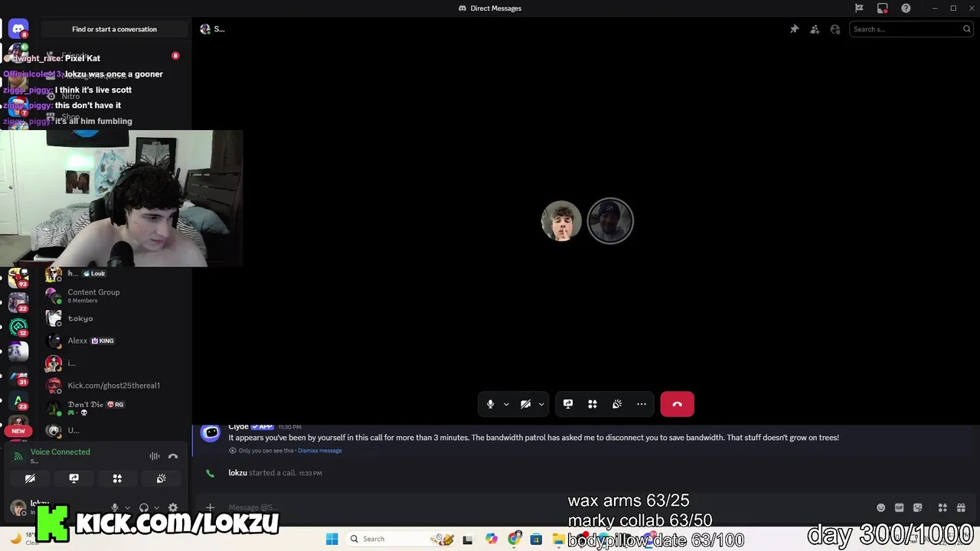980x551 pixels.
Task: Open Kick.com/ghost25thereal1 direct message
Action: click(115, 386)
